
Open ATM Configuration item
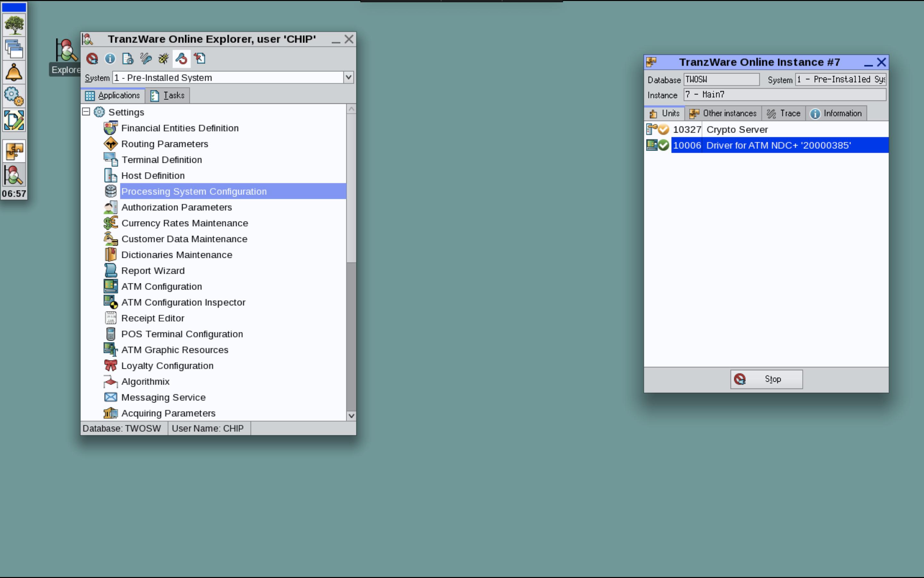161,286
